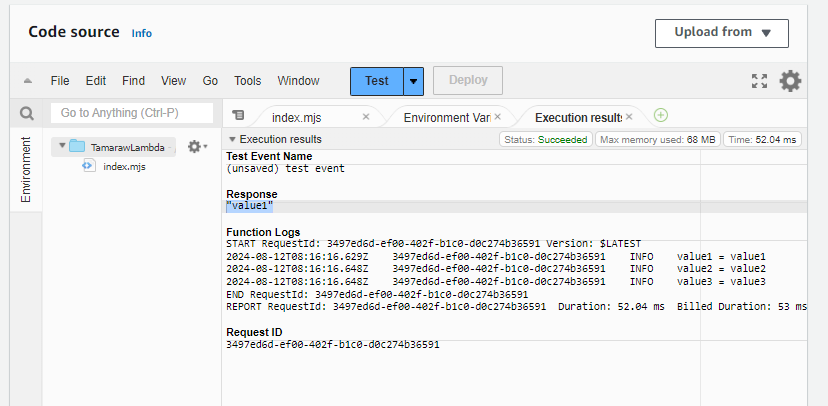Open the File menu
The height and width of the screenshot is (406, 828).
pyautogui.click(x=60, y=81)
